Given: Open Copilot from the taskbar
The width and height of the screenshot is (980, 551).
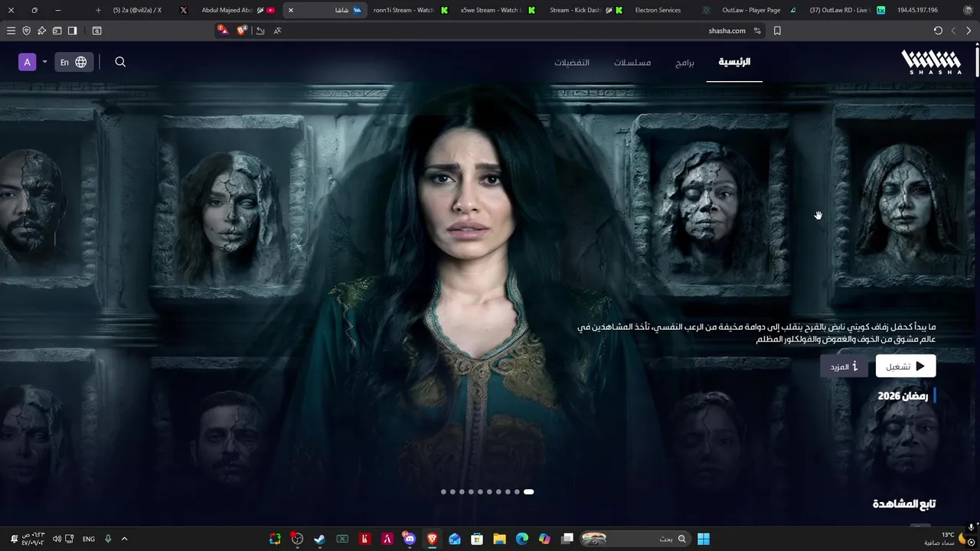Looking at the screenshot, I should pos(544,539).
